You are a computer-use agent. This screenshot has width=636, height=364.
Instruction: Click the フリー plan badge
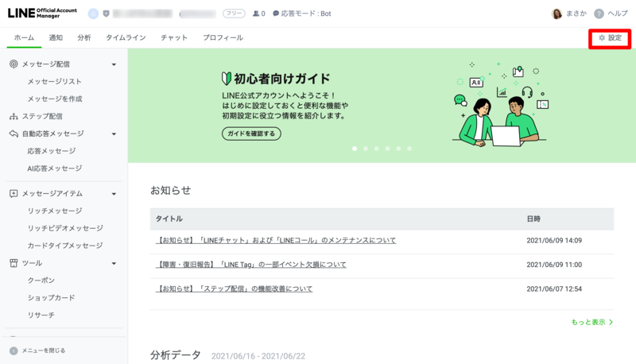[234, 14]
